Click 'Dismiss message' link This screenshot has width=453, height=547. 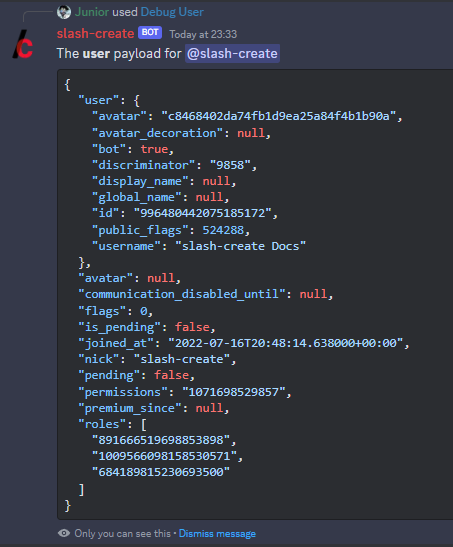[217, 533]
